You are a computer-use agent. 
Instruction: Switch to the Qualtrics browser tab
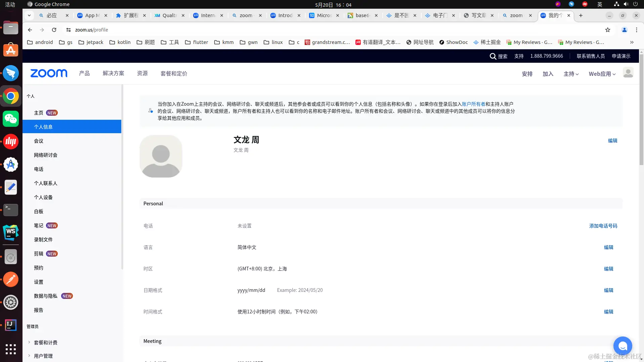[169, 15]
